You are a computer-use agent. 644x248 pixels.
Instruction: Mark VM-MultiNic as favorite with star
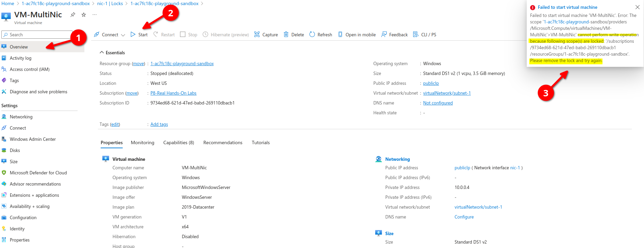[84, 15]
